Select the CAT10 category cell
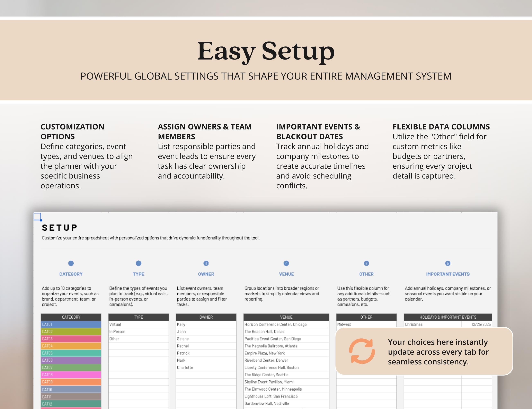This screenshot has width=532, height=409. [x=71, y=390]
